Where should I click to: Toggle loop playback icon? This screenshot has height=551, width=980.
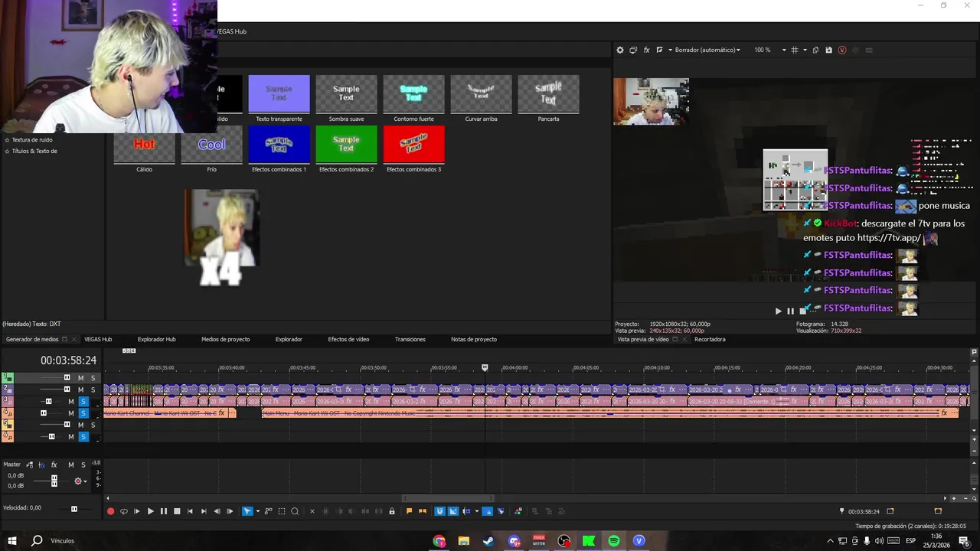(123, 511)
